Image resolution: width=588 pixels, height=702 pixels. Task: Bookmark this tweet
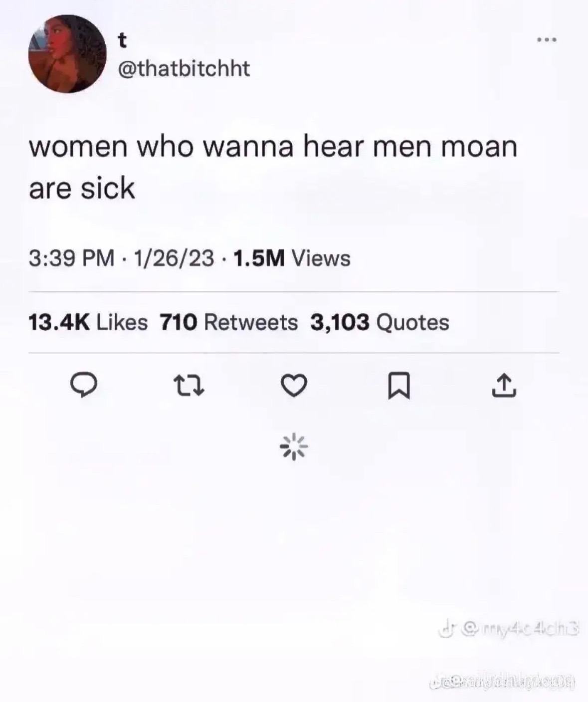pos(399,386)
